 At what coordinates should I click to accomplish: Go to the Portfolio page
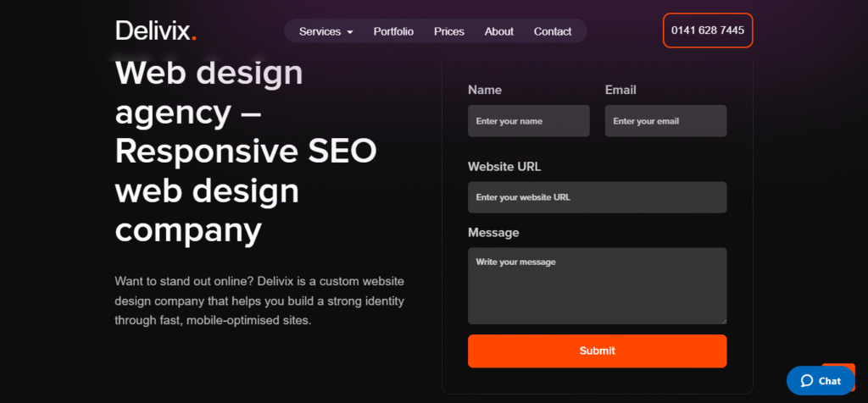click(x=393, y=31)
